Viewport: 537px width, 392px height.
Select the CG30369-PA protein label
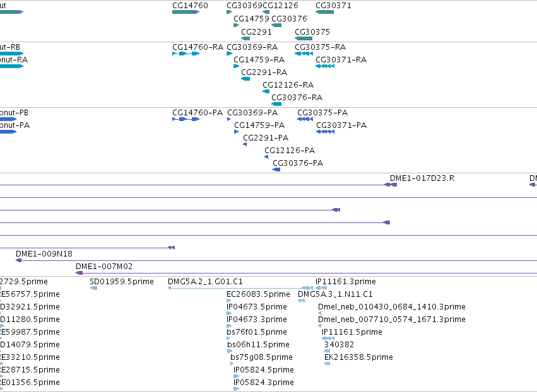[x=252, y=113]
